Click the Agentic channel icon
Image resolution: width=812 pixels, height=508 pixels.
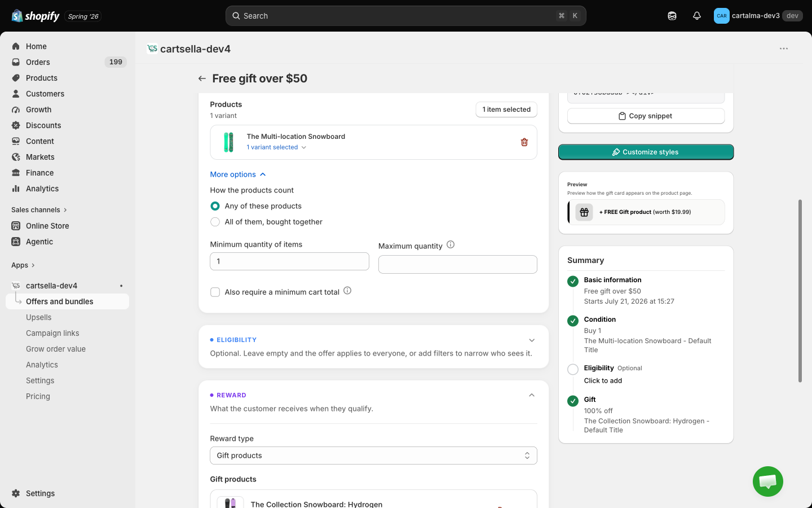click(16, 242)
